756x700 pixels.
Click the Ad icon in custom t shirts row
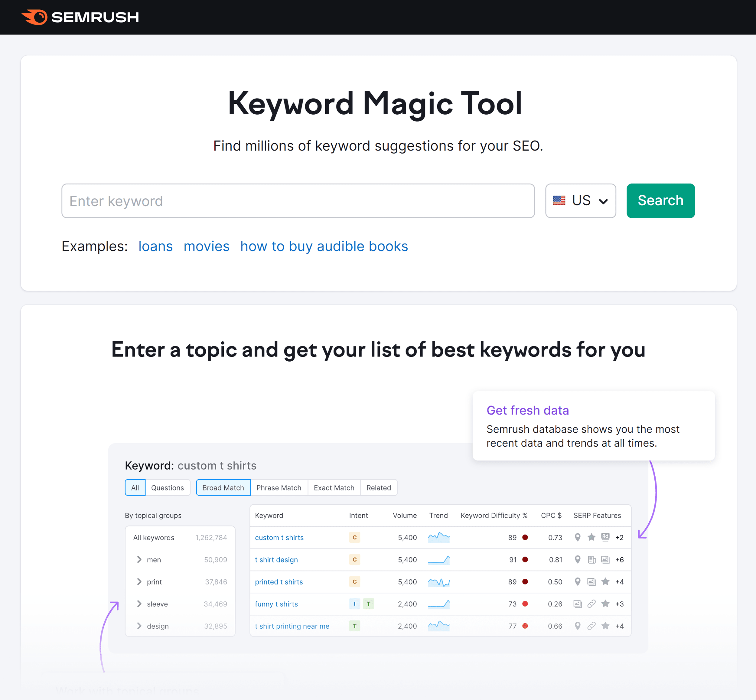tap(605, 537)
